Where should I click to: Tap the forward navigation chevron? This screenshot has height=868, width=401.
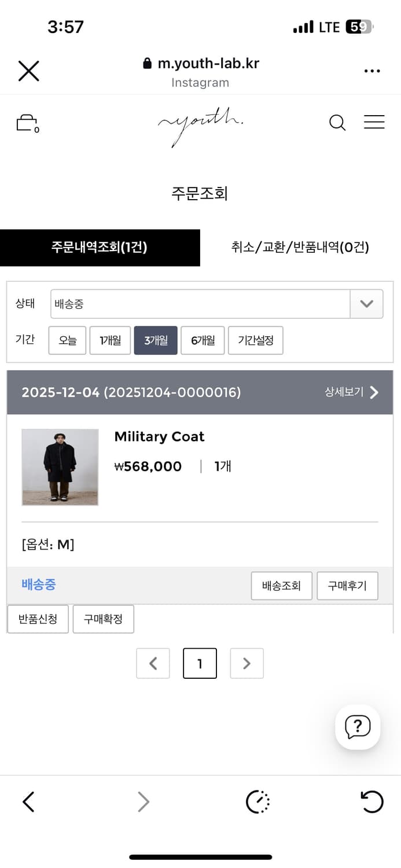click(x=143, y=802)
